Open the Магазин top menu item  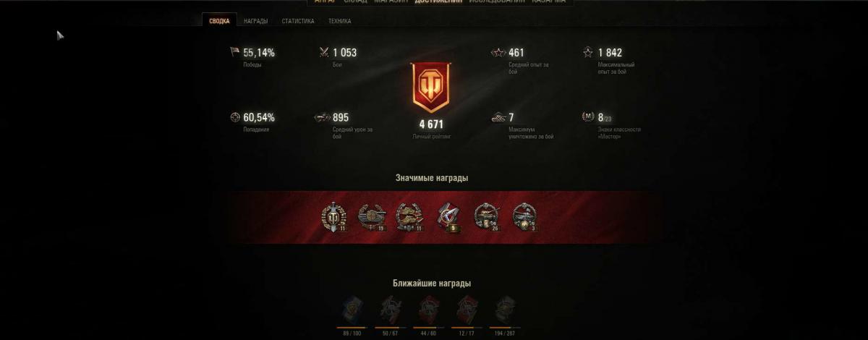[391, 2]
